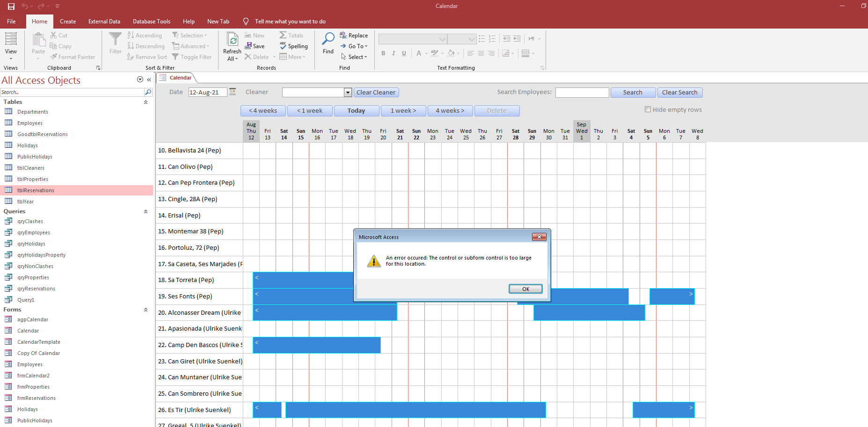The height and width of the screenshot is (427, 868).
Task: Open tblReservations table in navigation pane
Action: 36,190
